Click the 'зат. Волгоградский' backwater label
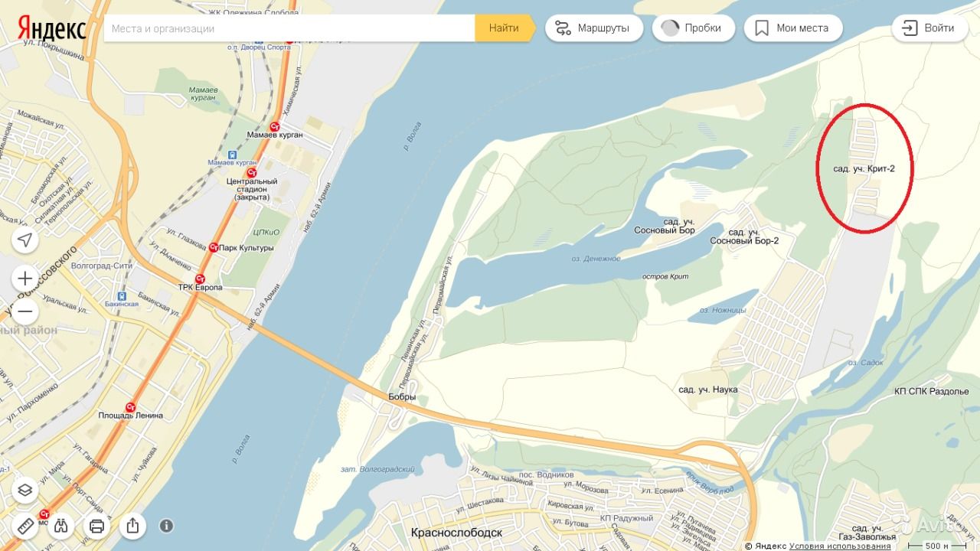Viewport: 980px width, 551px height. tap(377, 469)
